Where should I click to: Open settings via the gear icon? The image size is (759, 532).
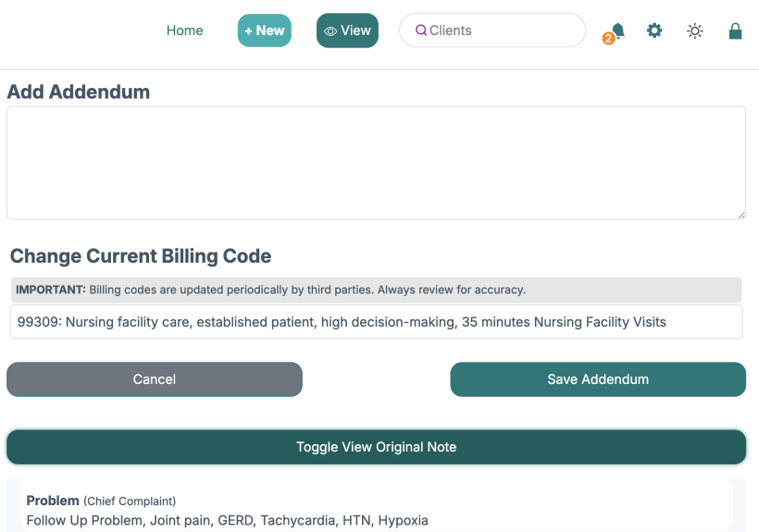click(654, 31)
